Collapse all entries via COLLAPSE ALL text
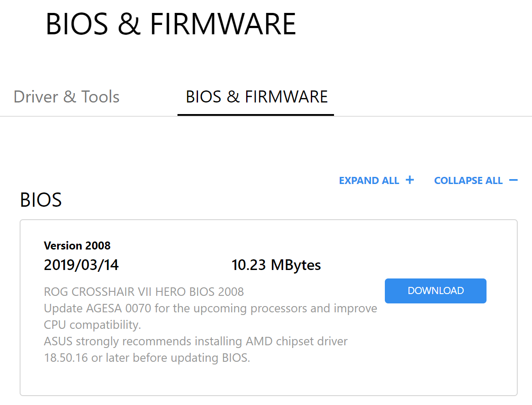Screen dimensions: 532x405 (468, 180)
